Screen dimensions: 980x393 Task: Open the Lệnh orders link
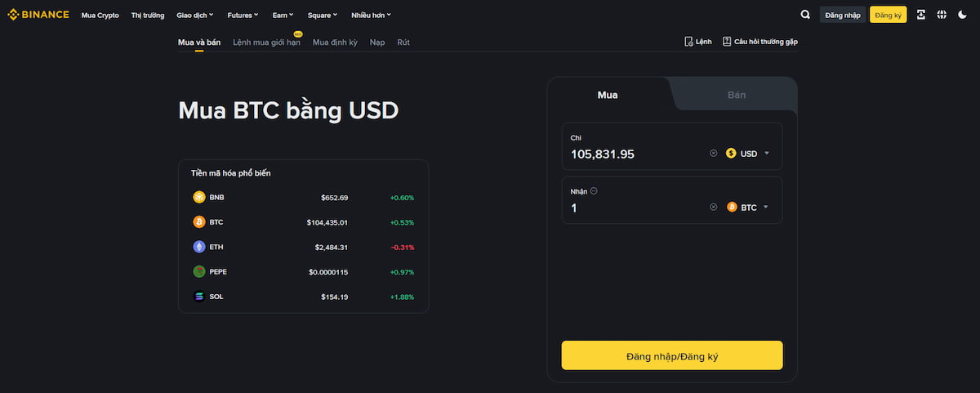[704, 41]
